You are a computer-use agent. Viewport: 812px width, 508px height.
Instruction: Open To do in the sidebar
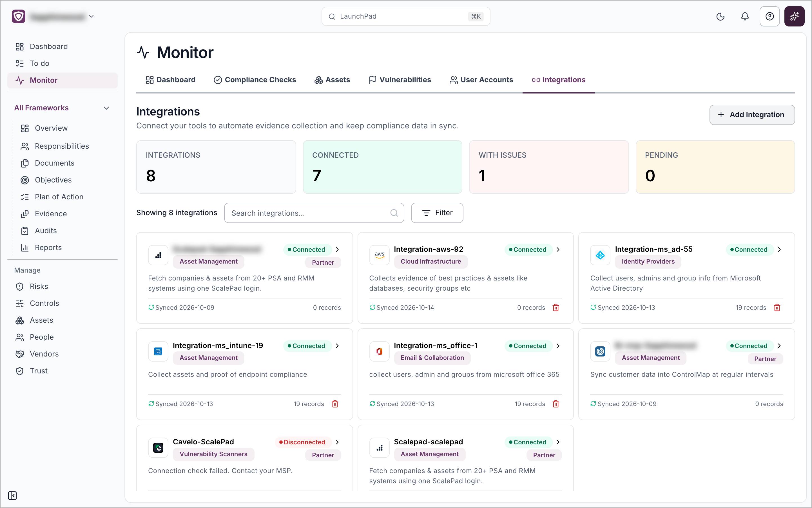coord(63,63)
